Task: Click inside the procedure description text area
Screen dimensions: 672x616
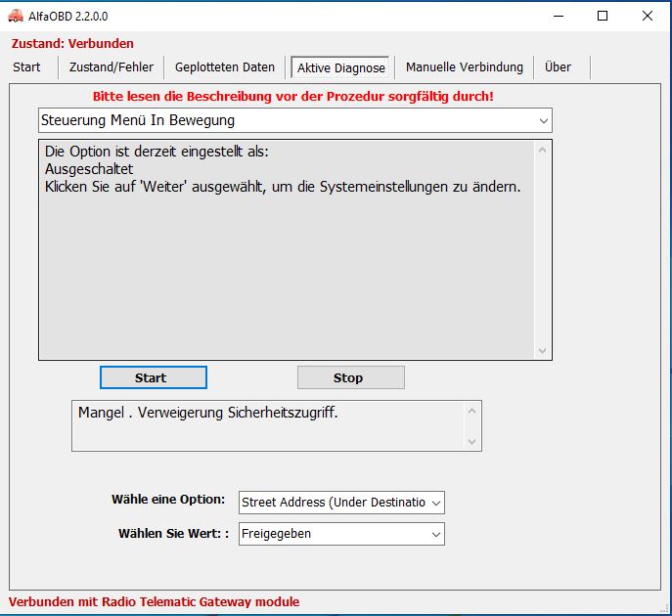Action: click(x=284, y=264)
